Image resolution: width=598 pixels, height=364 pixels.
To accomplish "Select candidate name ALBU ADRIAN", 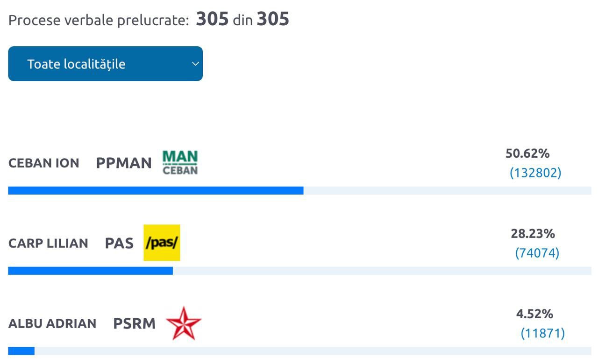I will (52, 323).
